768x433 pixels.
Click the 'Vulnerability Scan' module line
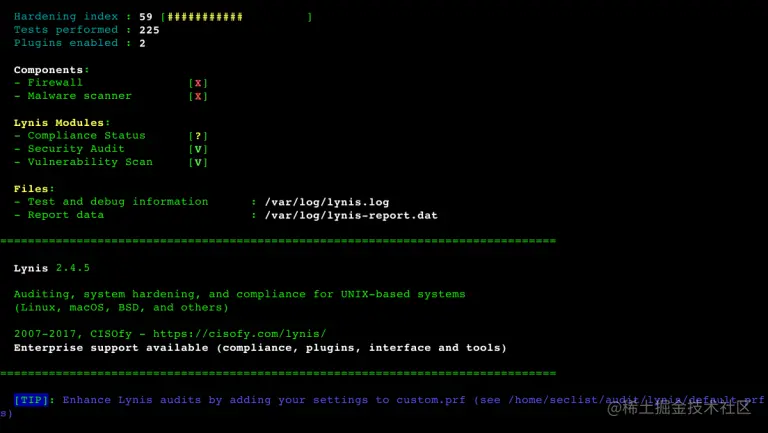pyautogui.click(x=90, y=162)
